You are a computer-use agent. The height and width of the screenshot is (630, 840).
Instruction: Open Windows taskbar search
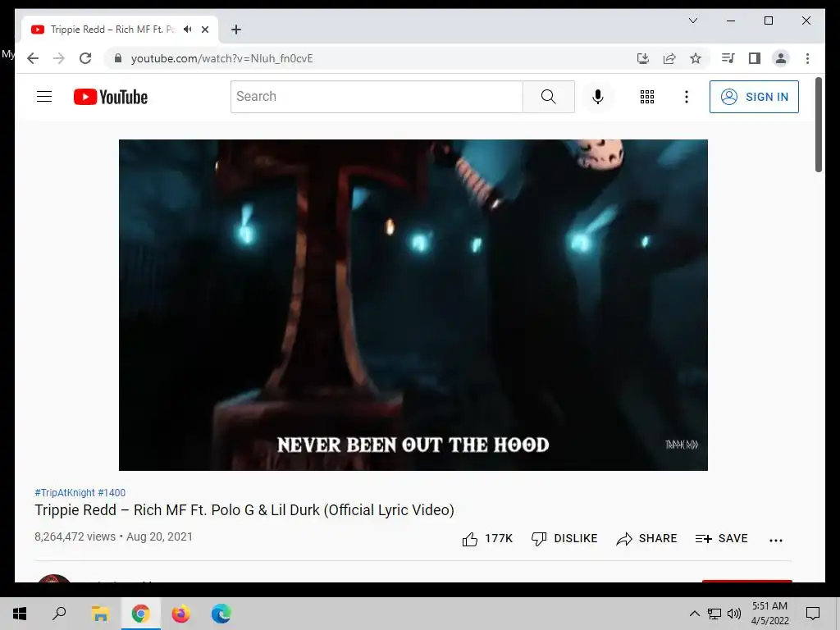59,614
